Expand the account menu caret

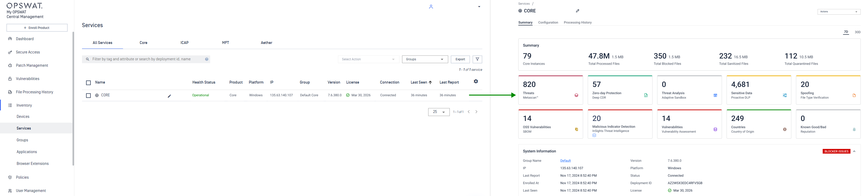pos(479,7)
